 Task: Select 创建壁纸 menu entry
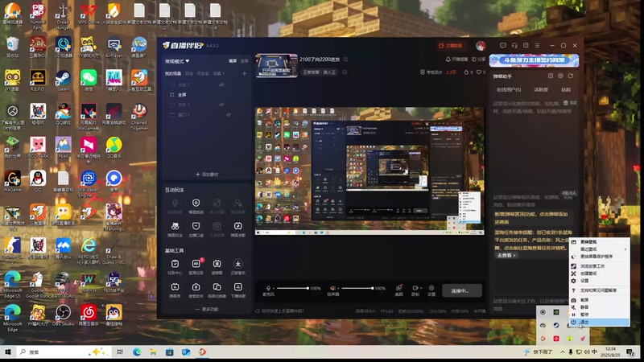[x=599, y=274]
